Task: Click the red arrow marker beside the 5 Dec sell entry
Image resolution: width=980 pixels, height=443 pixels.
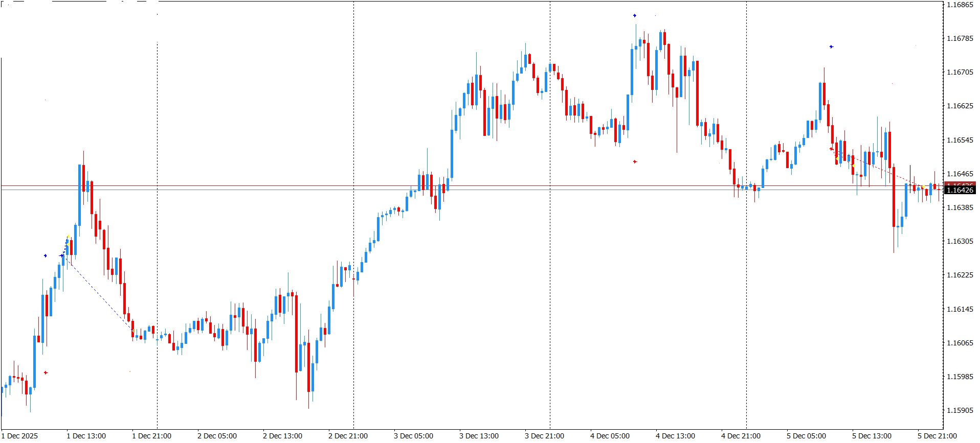Action: (x=831, y=149)
